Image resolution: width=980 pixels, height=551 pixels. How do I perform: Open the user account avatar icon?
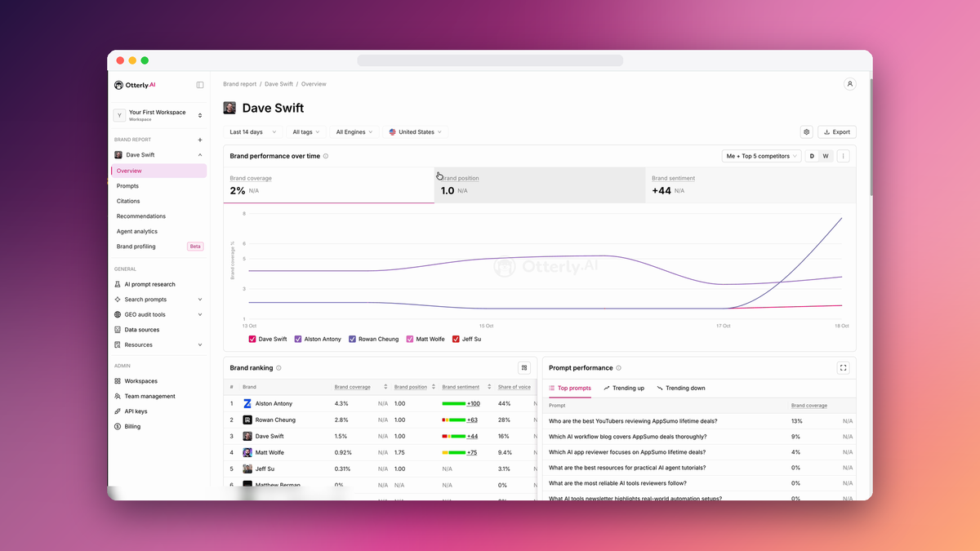coord(849,84)
